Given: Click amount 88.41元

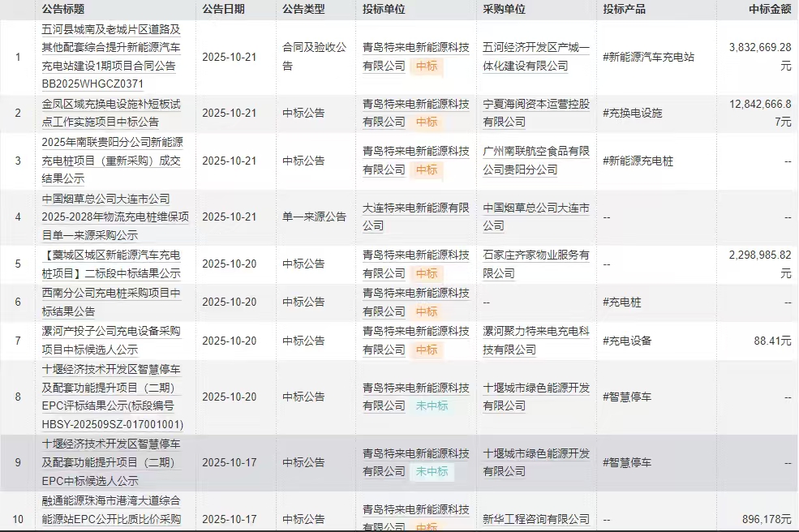Looking at the screenshot, I should pyautogui.click(x=772, y=341).
